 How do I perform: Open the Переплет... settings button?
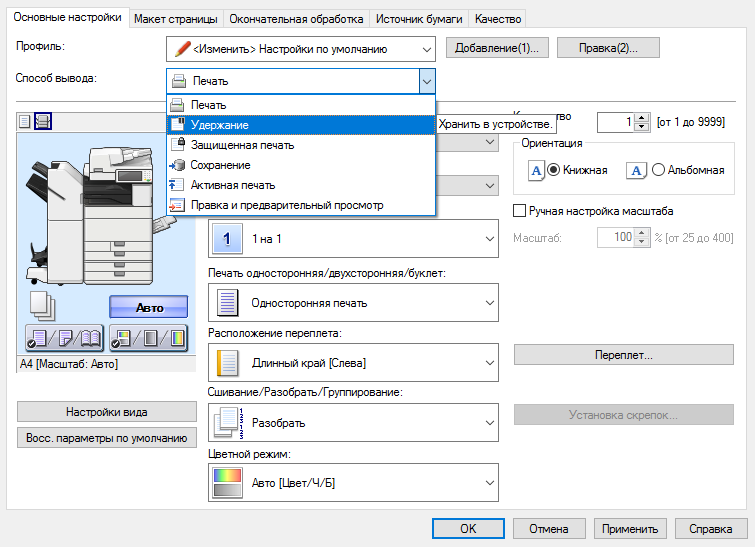(x=624, y=355)
